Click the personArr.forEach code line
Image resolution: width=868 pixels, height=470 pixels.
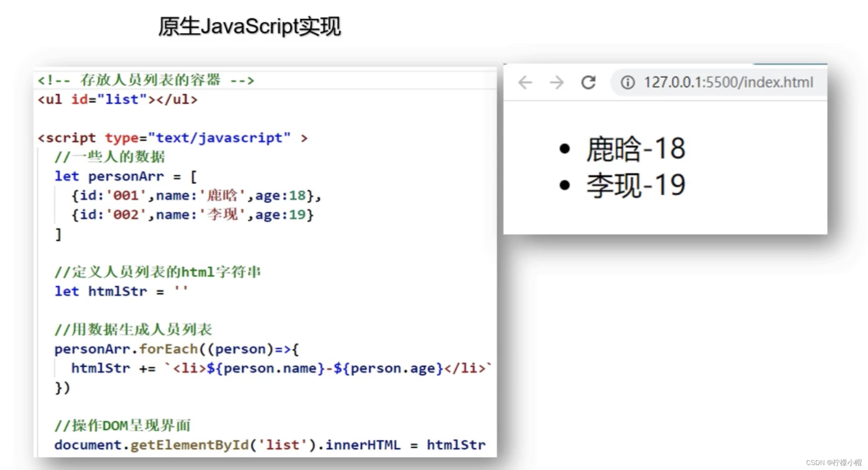coord(177,349)
